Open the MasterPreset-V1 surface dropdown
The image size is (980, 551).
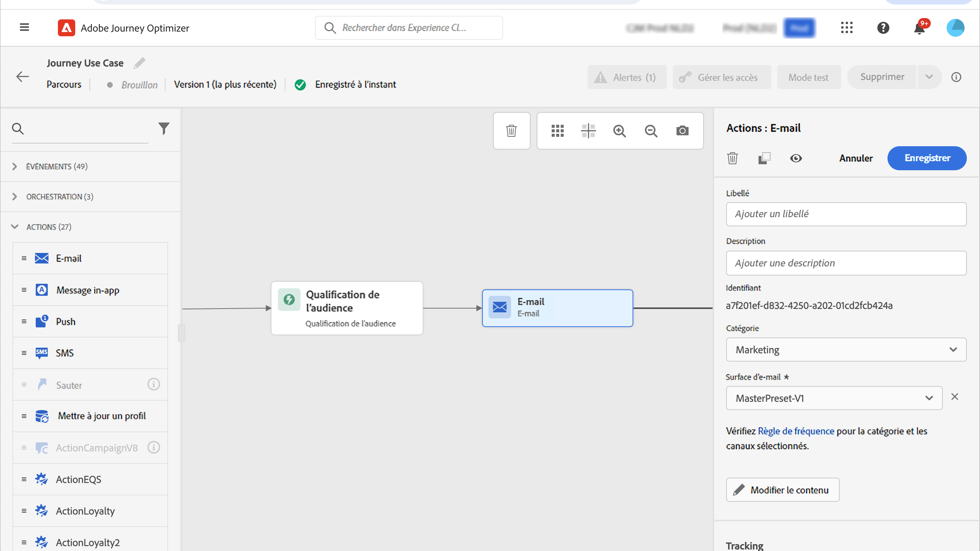coord(834,398)
